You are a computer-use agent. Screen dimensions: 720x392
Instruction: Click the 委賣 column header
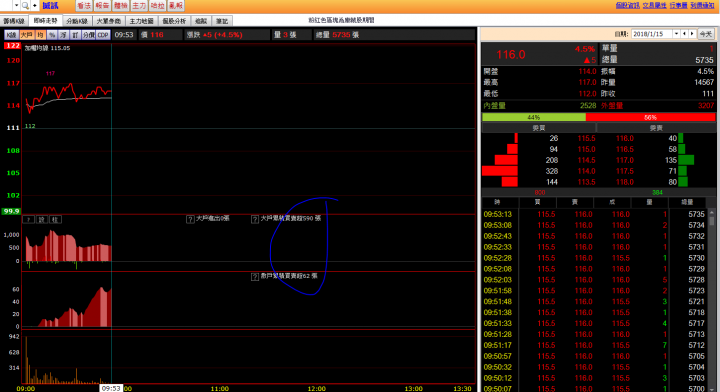pos(656,128)
